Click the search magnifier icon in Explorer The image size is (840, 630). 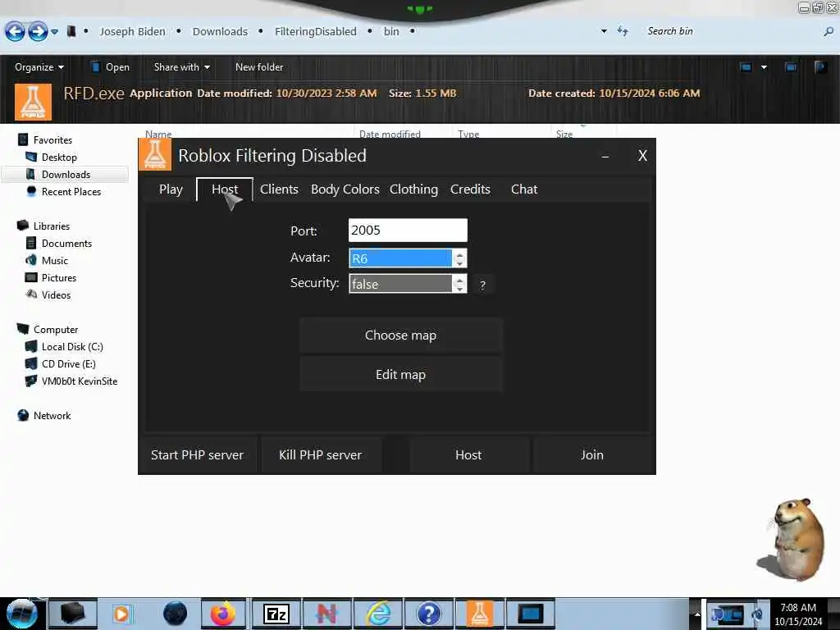829,32
